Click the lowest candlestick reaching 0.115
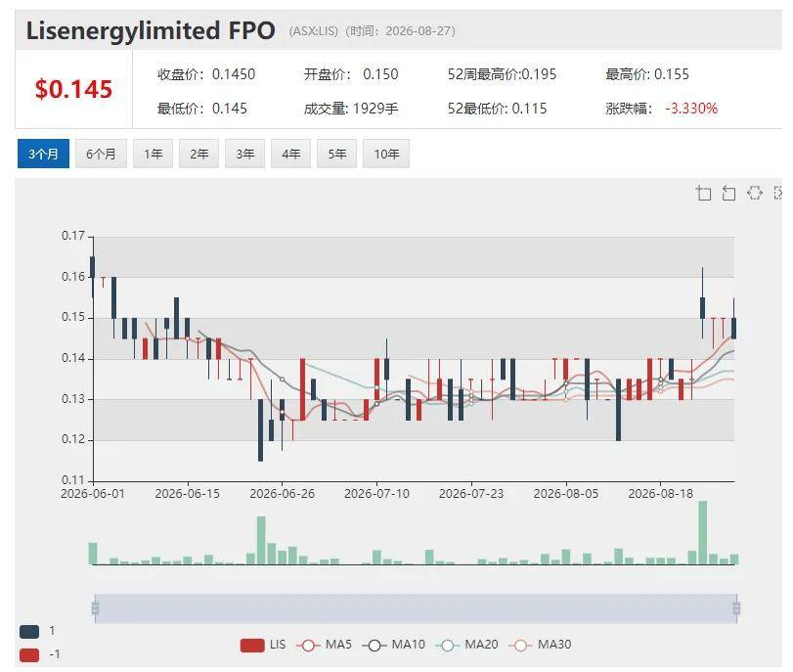 click(x=260, y=430)
